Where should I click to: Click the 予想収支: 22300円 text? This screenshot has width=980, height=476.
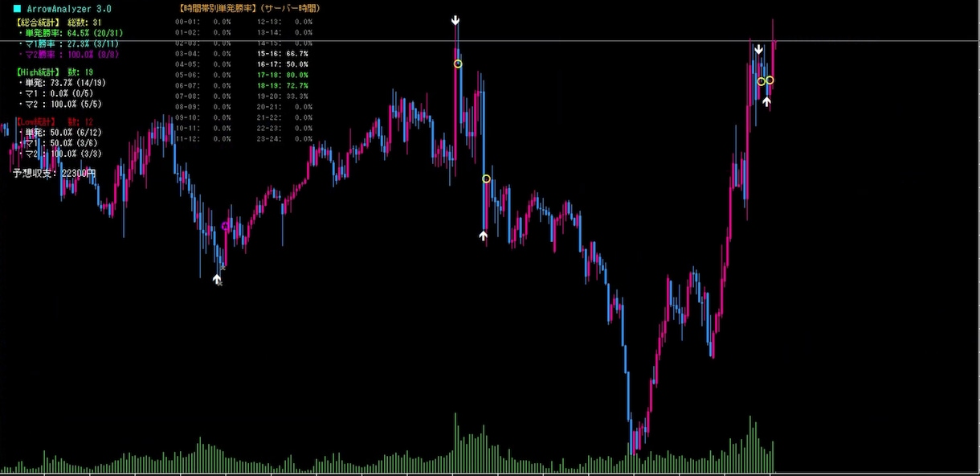coord(54,173)
